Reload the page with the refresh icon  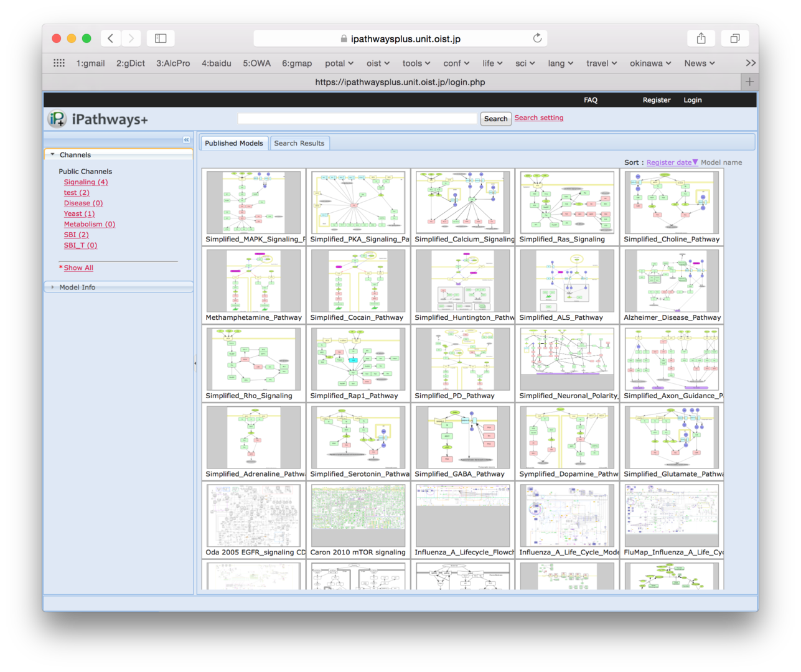[x=537, y=39]
